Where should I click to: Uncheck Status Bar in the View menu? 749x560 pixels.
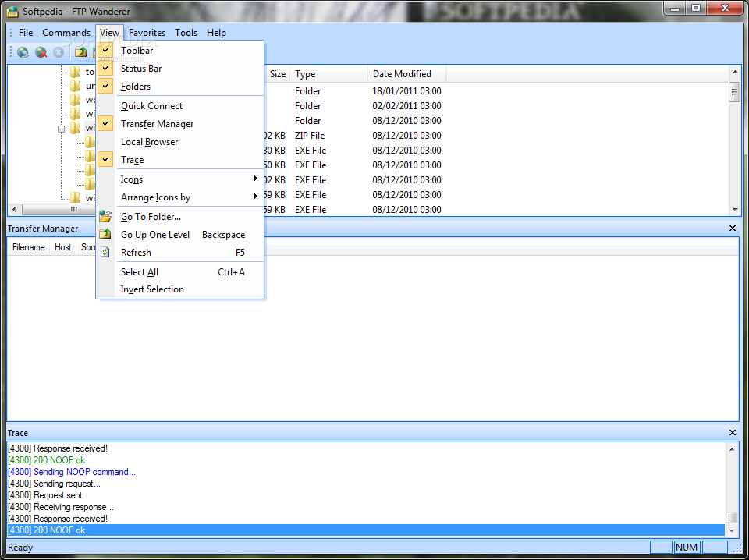[x=179, y=69]
